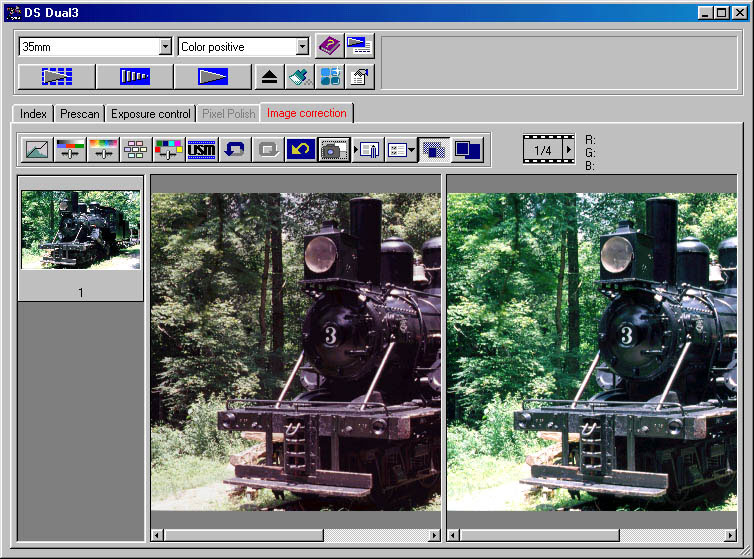Click the USM unsharp mask button
This screenshot has height=559, width=754.
click(x=202, y=150)
